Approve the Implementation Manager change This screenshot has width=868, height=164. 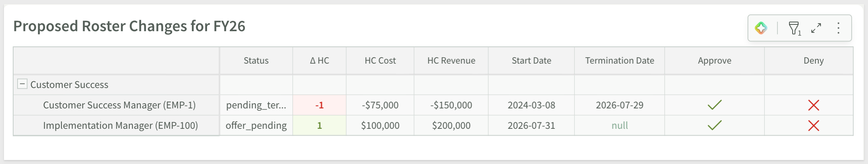(714, 126)
